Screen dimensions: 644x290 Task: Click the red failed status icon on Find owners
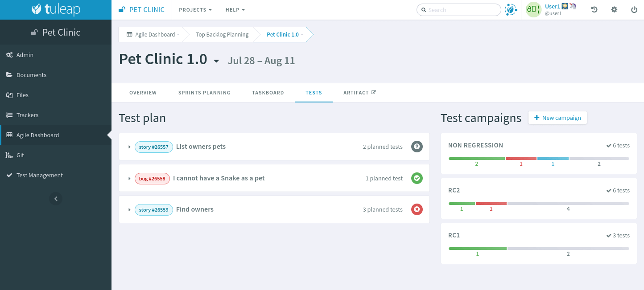click(x=417, y=209)
